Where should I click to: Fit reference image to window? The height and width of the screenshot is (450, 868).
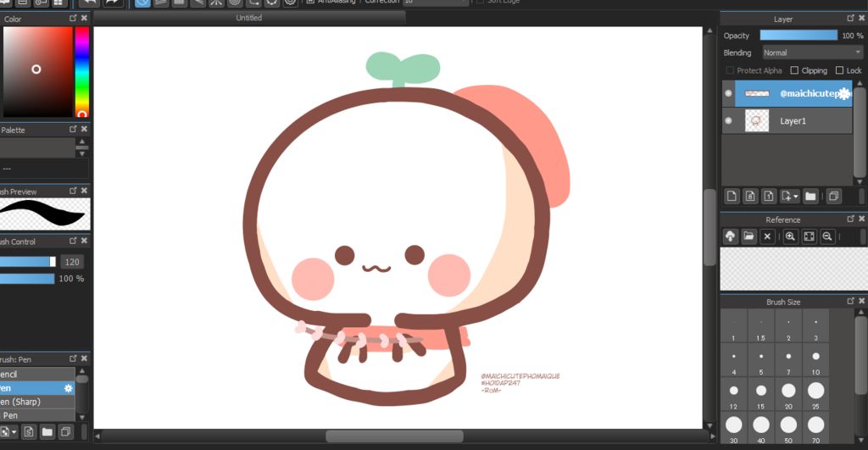(x=809, y=236)
